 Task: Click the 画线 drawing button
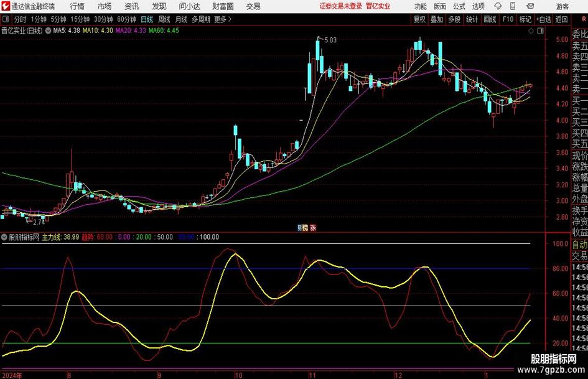coord(490,19)
